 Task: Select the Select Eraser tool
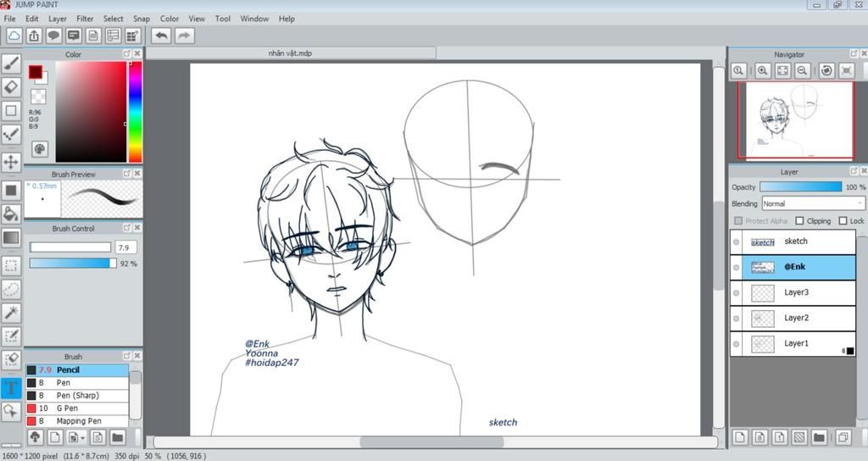11,359
